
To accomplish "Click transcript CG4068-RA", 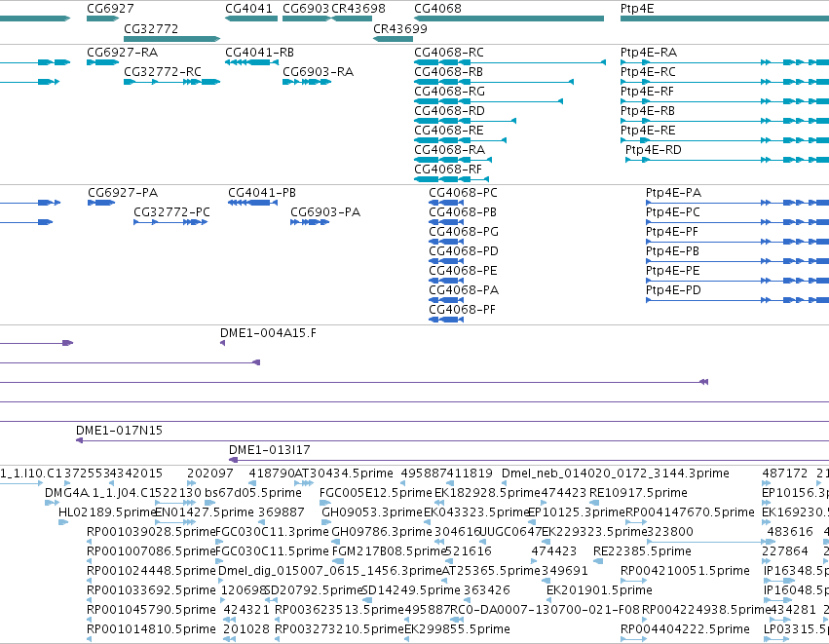I will tap(453, 160).
